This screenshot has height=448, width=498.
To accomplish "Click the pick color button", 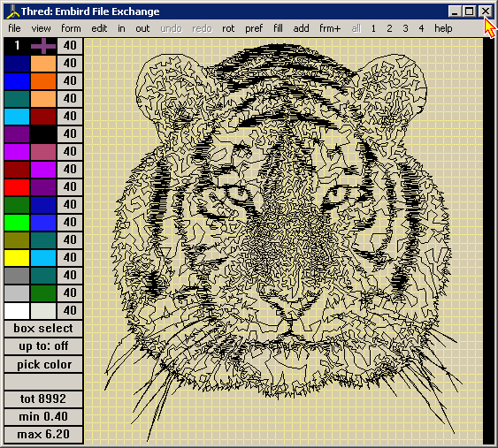I will click(x=43, y=364).
